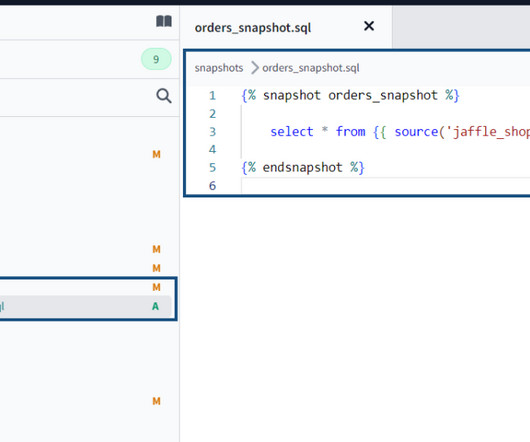Open the documentation book icon
The width and height of the screenshot is (530, 442).
tap(164, 21)
